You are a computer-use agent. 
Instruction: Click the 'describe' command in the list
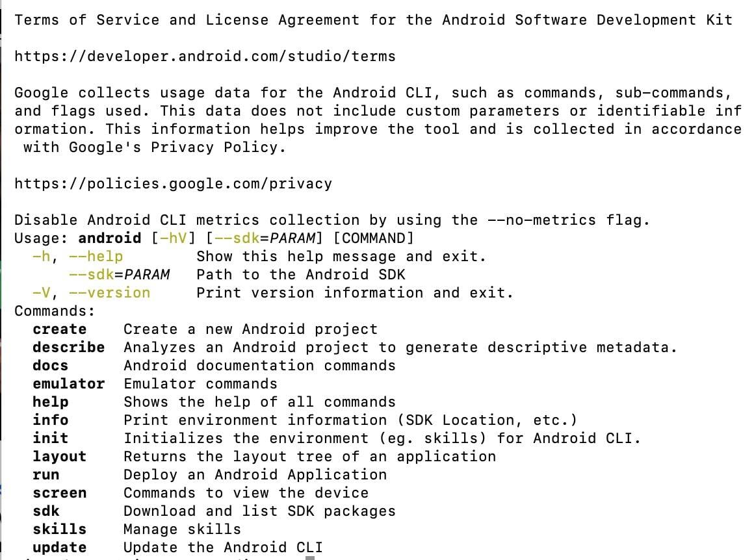coord(68,348)
